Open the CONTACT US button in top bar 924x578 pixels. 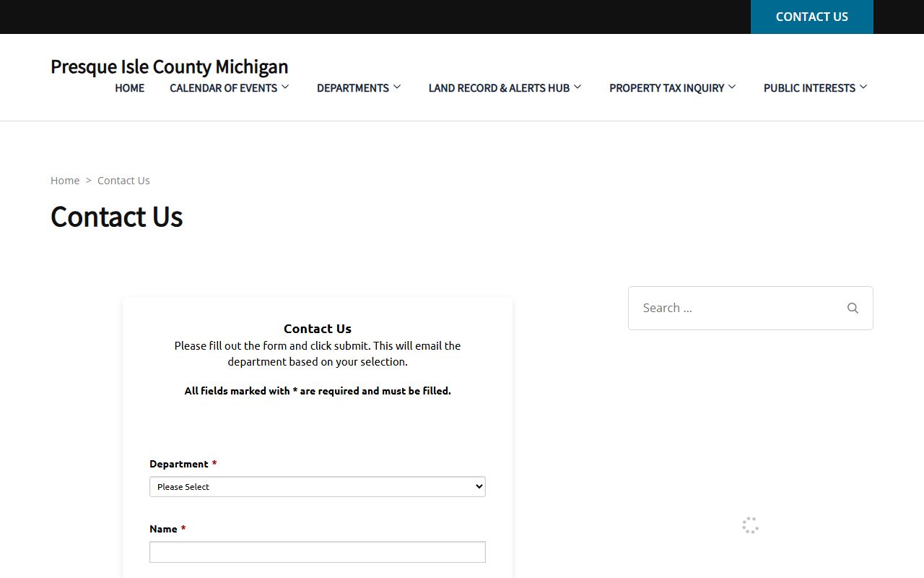812,17
